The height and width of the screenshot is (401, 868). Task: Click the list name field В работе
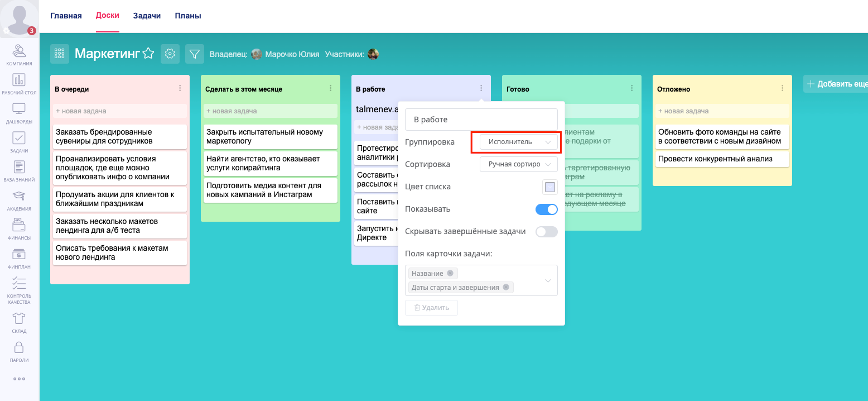point(481,120)
